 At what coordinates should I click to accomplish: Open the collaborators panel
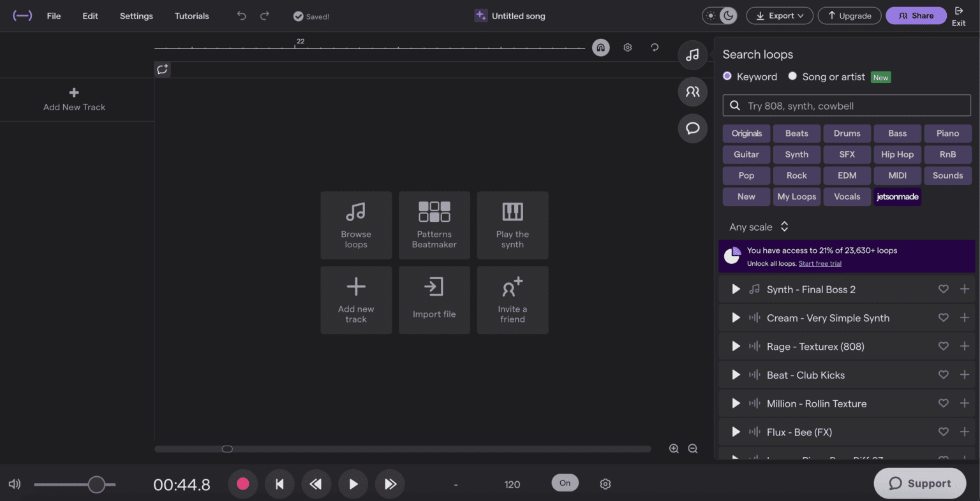(692, 91)
